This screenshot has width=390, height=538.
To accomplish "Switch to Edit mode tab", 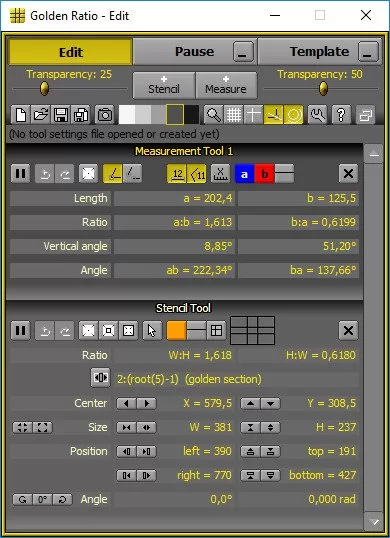I will pyautogui.click(x=70, y=52).
